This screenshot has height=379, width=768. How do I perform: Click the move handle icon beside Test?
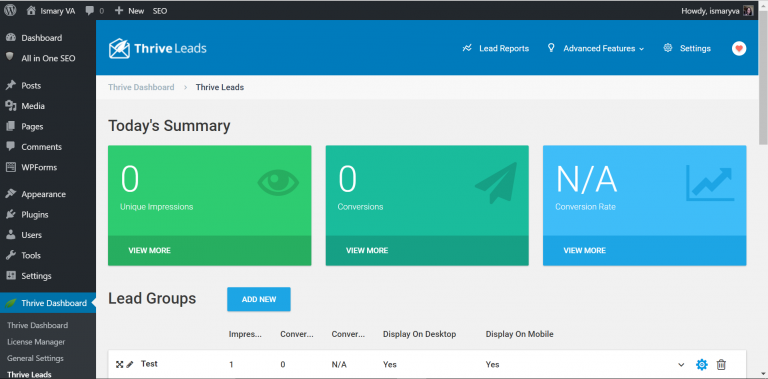[119, 364]
